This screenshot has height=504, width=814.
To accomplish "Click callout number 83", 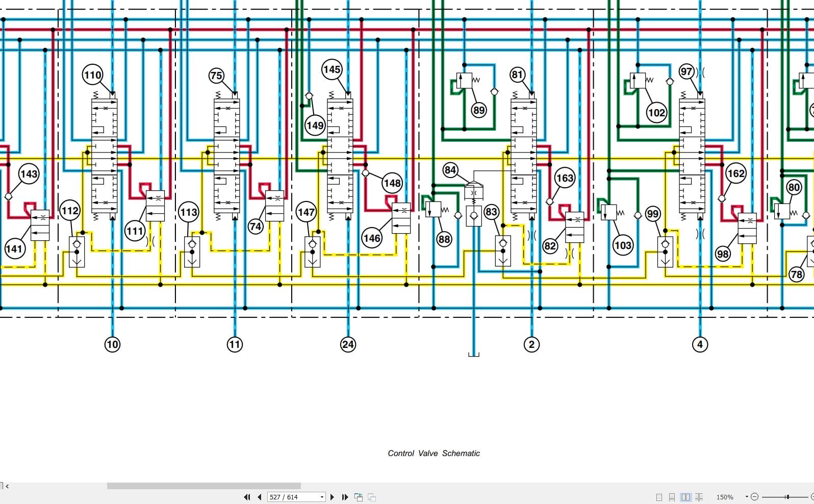I will [x=491, y=212].
